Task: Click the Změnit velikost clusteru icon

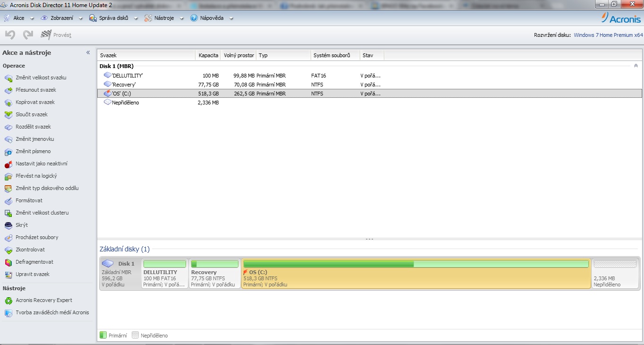Action: (8, 213)
